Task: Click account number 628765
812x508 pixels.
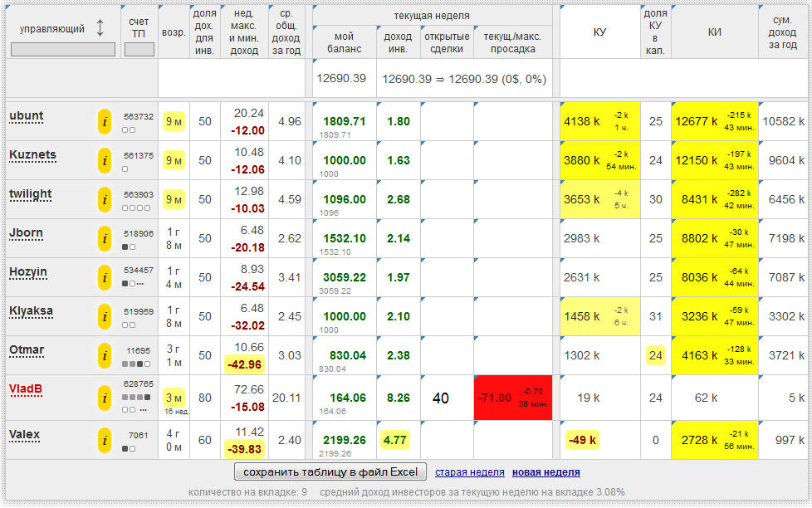Action: coord(139,384)
